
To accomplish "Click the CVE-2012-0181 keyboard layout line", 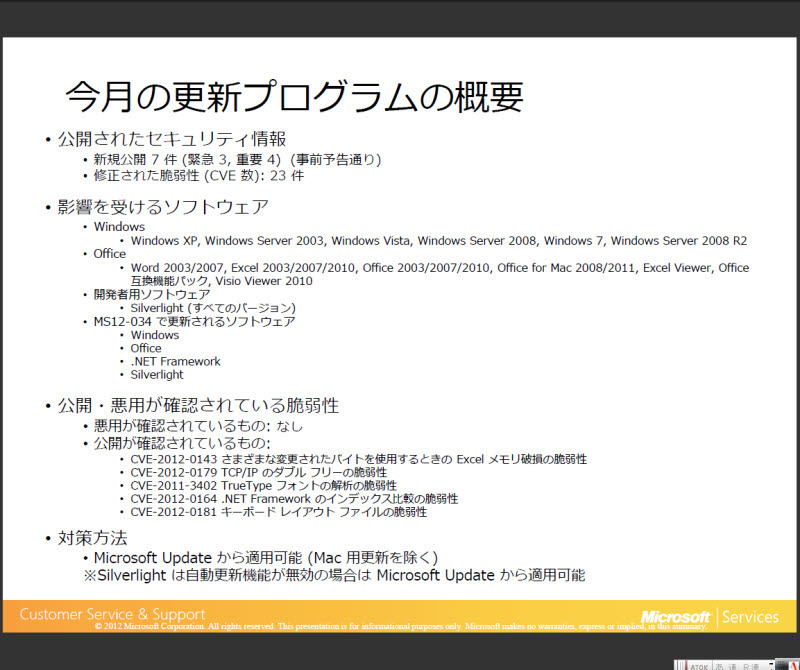I will 278,511.
